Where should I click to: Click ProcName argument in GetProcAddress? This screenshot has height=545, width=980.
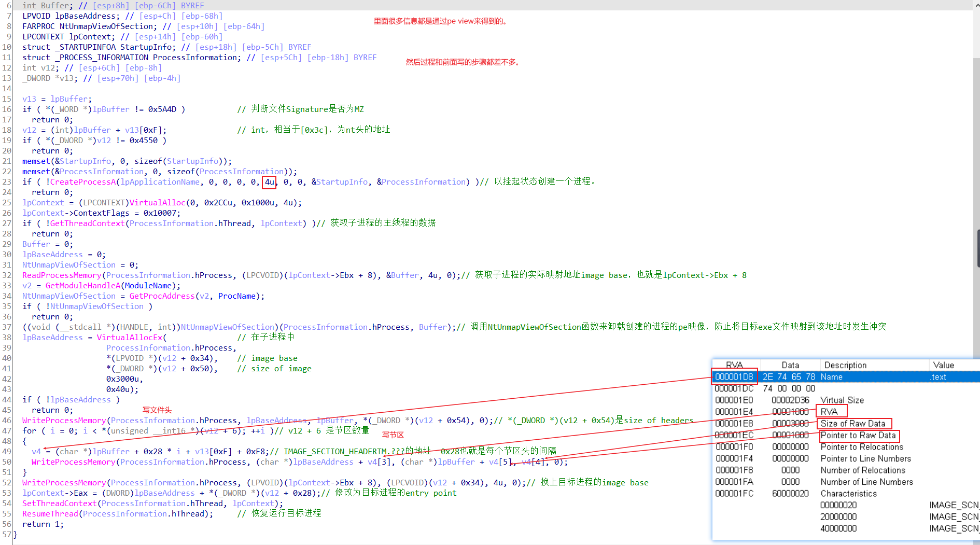pos(237,296)
